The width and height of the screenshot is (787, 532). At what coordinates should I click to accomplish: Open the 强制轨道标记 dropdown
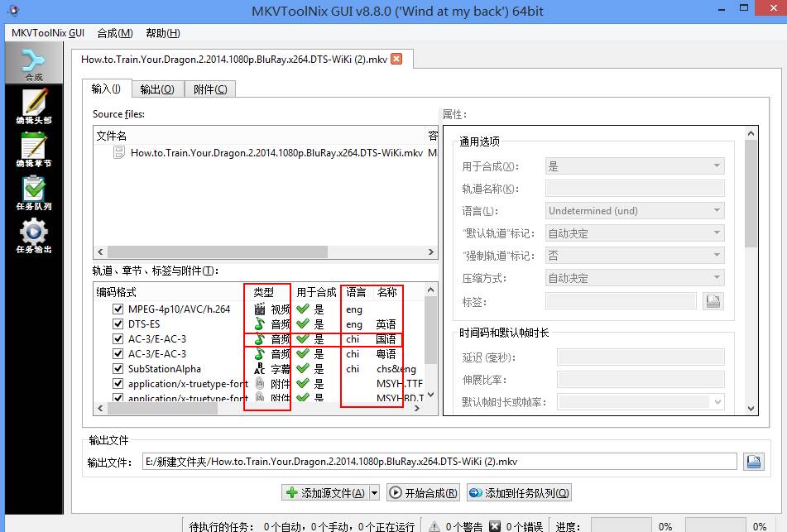(635, 256)
